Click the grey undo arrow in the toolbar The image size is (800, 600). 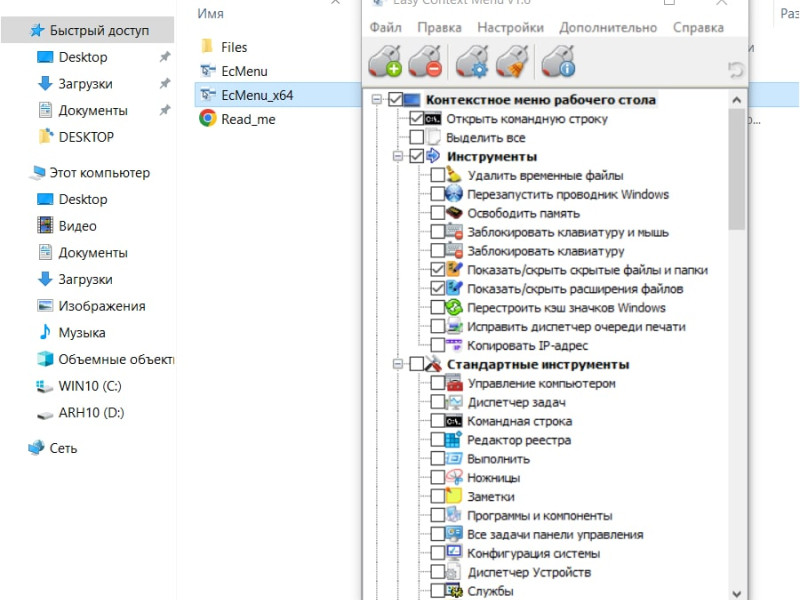(735, 69)
